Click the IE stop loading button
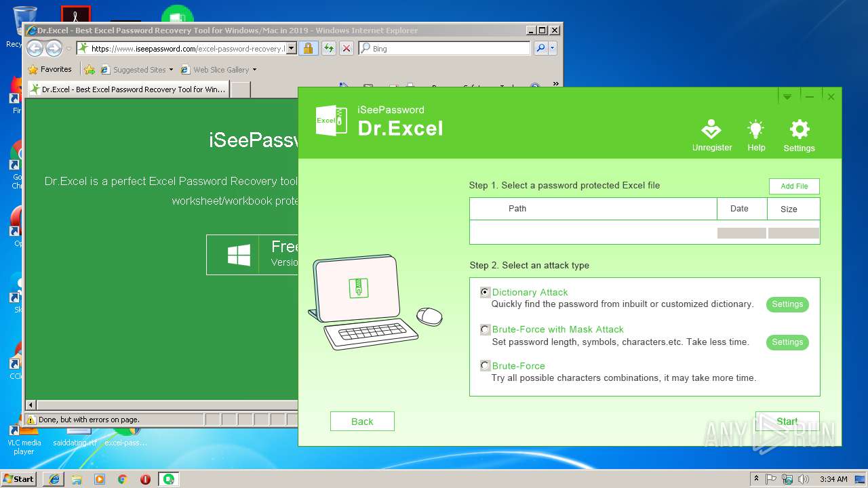Image resolution: width=868 pixels, height=488 pixels. (347, 48)
